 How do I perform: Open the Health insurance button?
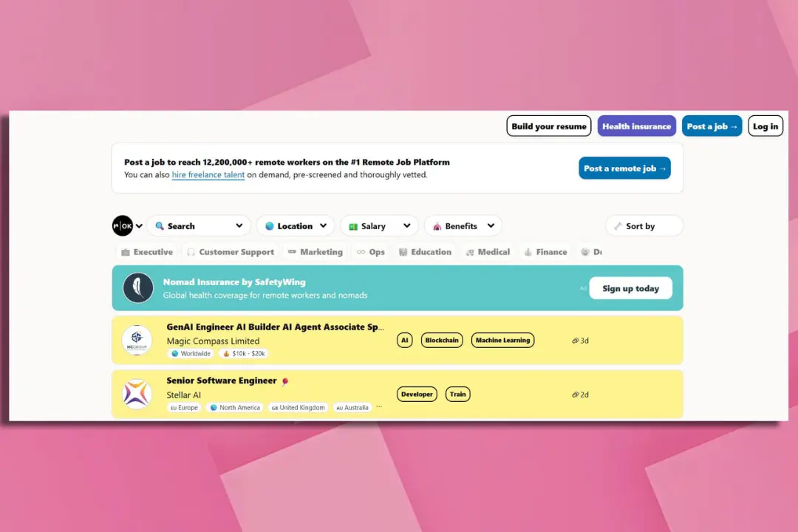(x=637, y=126)
